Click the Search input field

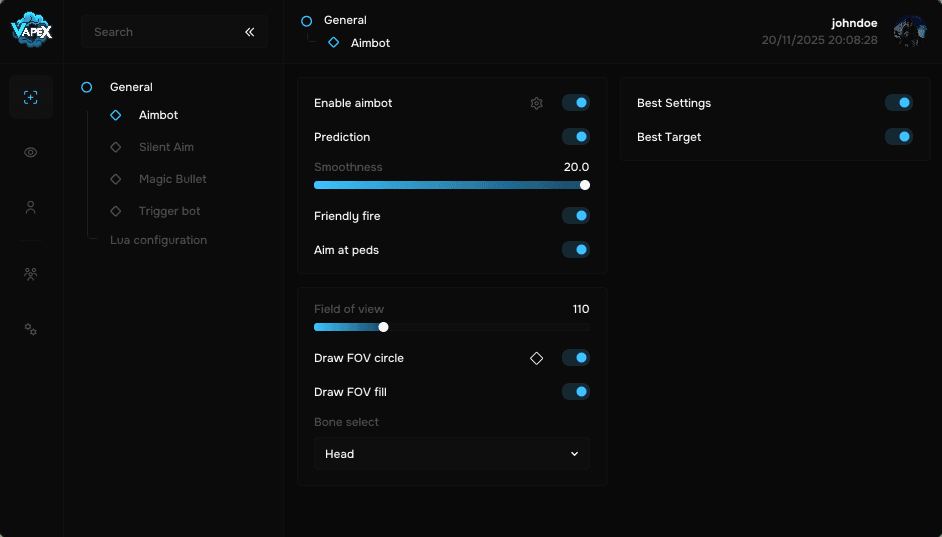click(x=160, y=32)
